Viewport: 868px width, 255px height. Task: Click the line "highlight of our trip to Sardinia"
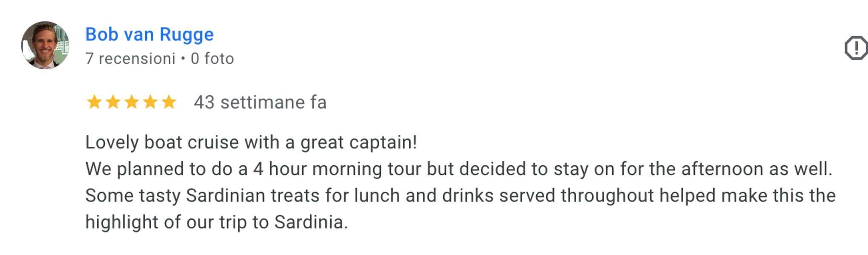pos(217,222)
